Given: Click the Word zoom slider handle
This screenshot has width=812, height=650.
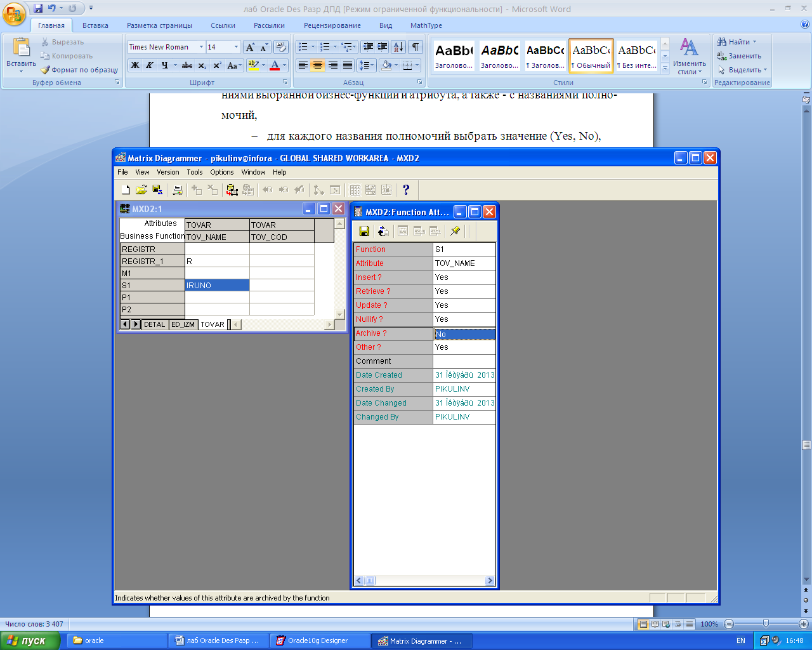Looking at the screenshot, I should click(x=766, y=624).
